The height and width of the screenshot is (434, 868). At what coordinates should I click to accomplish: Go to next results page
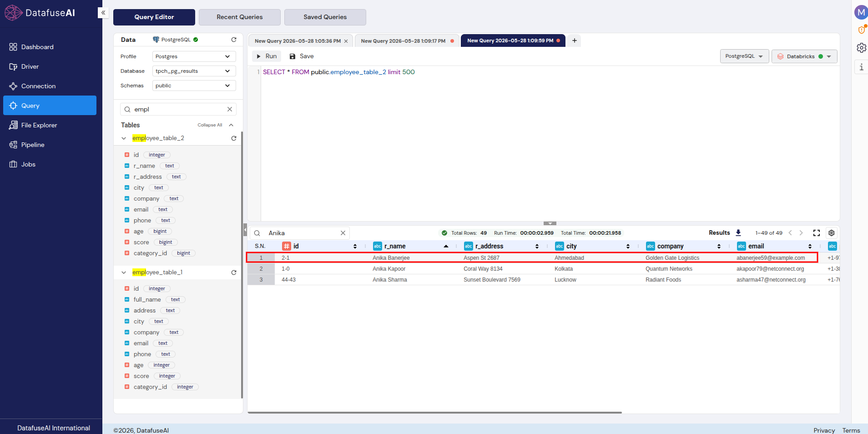pyautogui.click(x=801, y=233)
